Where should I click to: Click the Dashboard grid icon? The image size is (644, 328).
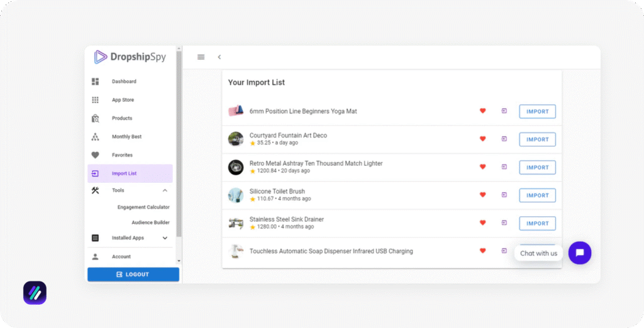tap(96, 82)
